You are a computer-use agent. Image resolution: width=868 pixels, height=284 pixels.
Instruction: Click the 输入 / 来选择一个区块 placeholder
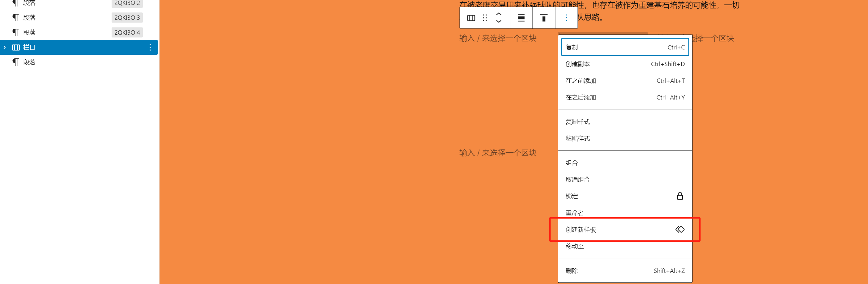(x=498, y=153)
